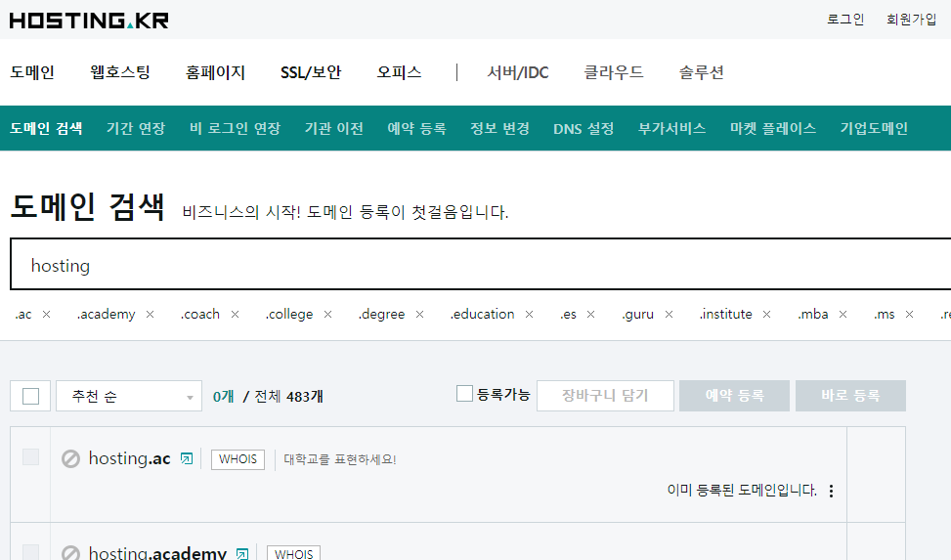Remove the .ms extension filter

click(x=909, y=315)
